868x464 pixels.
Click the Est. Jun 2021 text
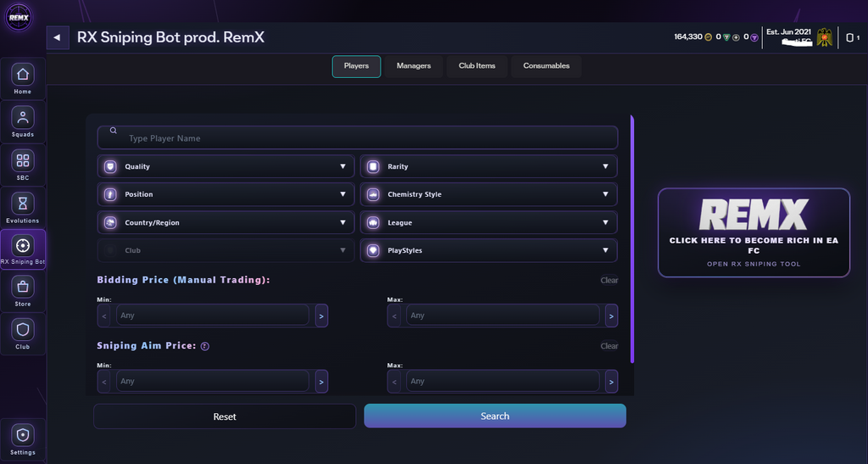(x=788, y=31)
